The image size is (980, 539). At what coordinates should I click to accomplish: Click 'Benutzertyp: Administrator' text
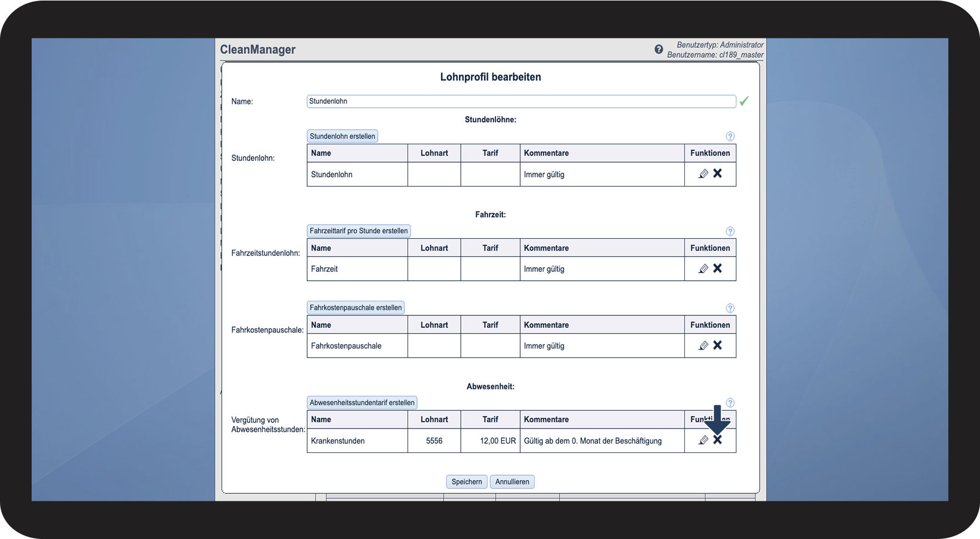click(x=720, y=45)
